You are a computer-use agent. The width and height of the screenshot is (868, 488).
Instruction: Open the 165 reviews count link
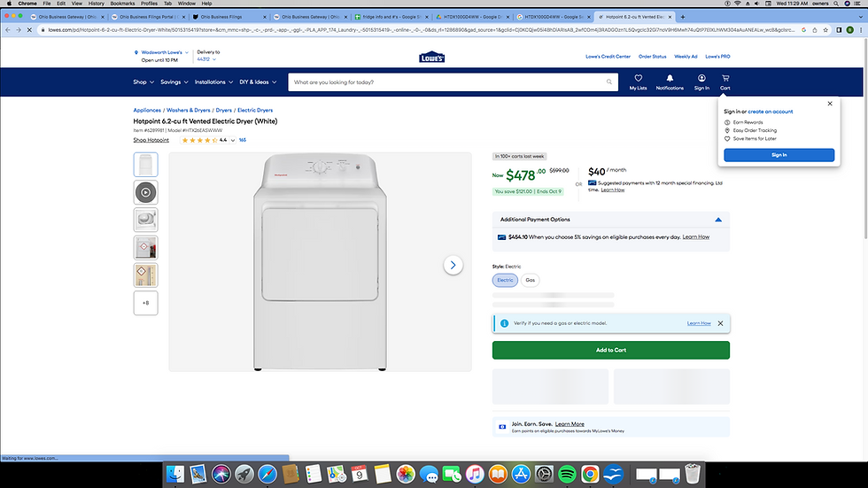click(243, 141)
